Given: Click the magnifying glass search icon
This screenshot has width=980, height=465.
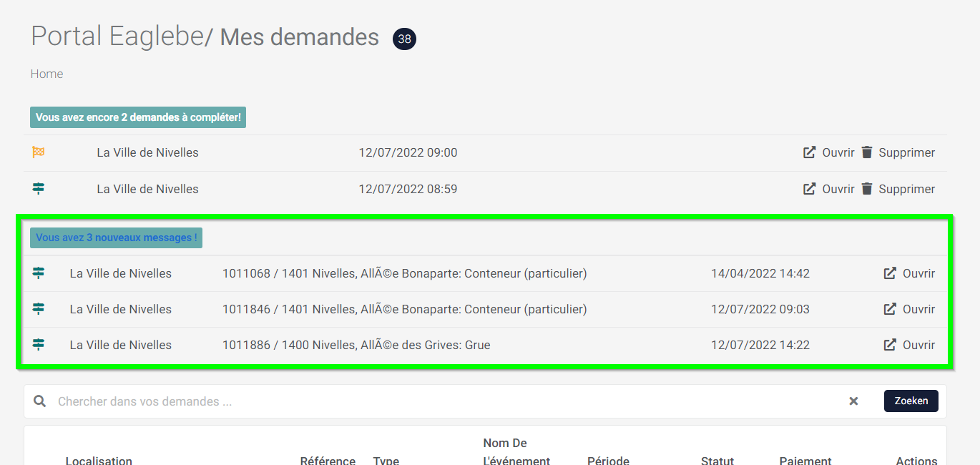Looking at the screenshot, I should click(x=40, y=401).
